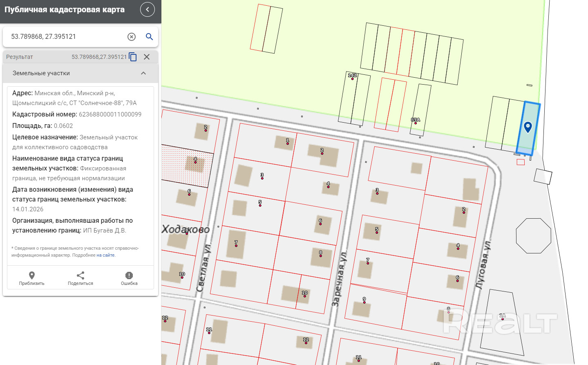
Task: Run search with the magnifier icon
Action: (150, 37)
